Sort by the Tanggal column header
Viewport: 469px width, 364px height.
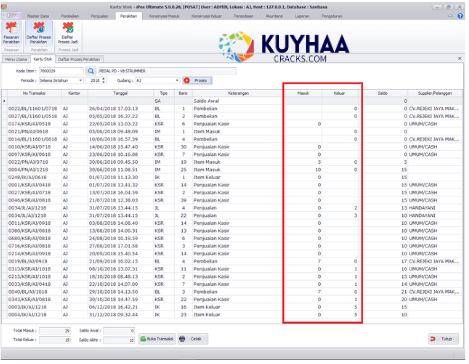point(120,93)
